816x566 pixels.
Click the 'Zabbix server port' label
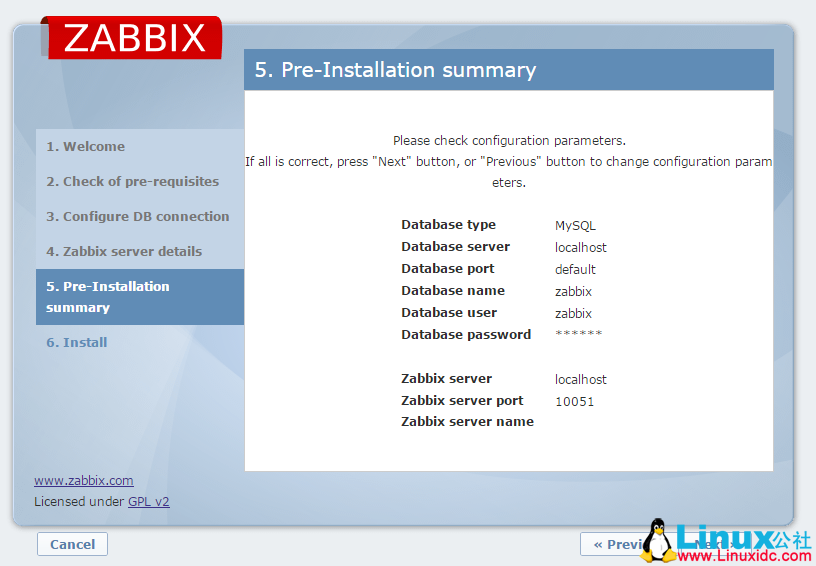pos(462,400)
